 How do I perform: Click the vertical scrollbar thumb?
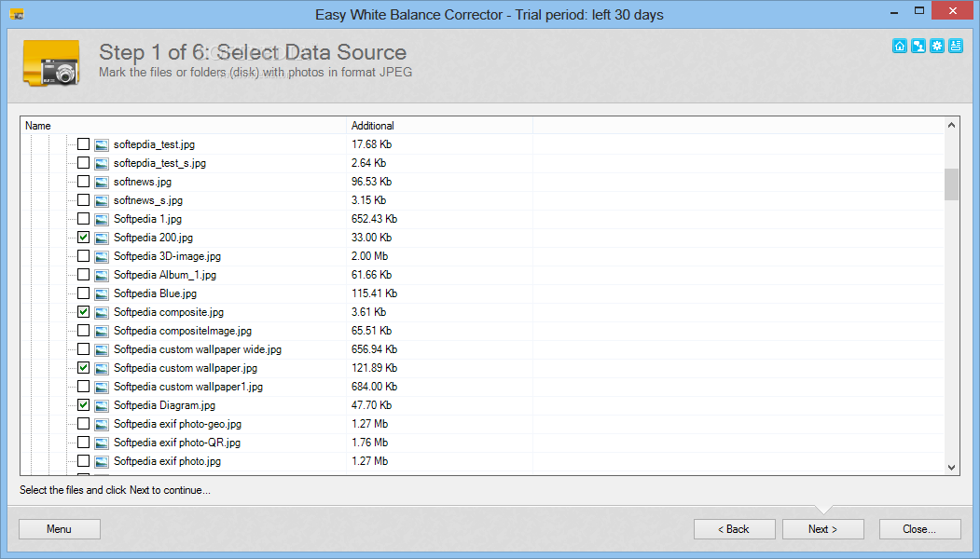(x=951, y=184)
